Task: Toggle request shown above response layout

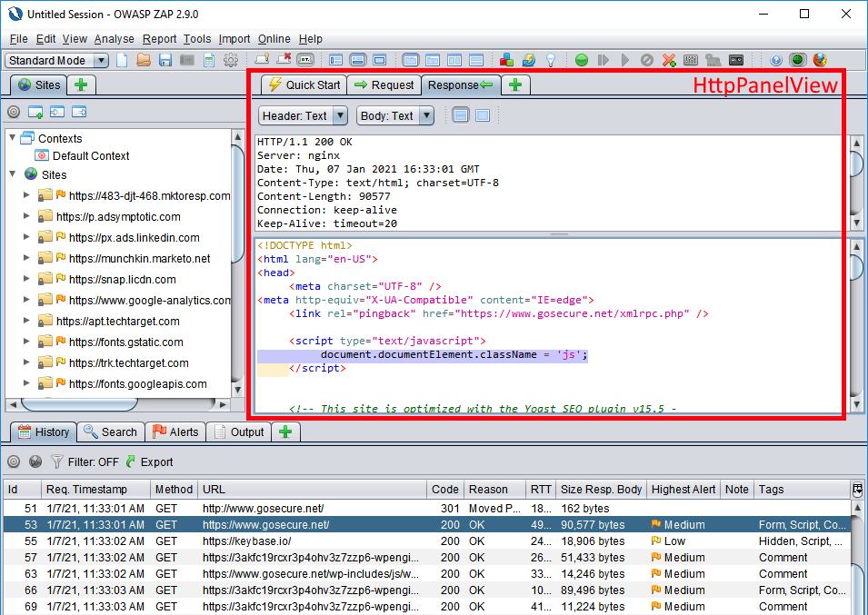Action: click(x=476, y=60)
